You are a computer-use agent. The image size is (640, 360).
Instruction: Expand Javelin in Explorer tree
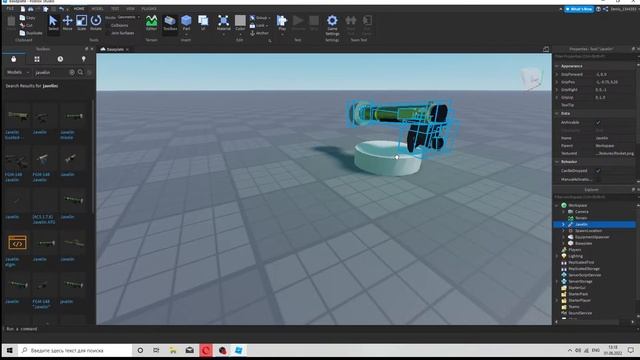click(564, 224)
